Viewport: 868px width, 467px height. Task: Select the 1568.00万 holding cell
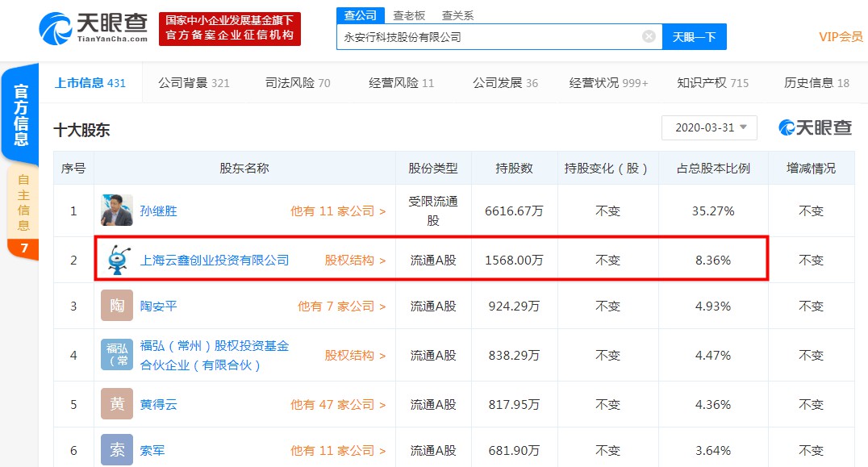click(514, 260)
